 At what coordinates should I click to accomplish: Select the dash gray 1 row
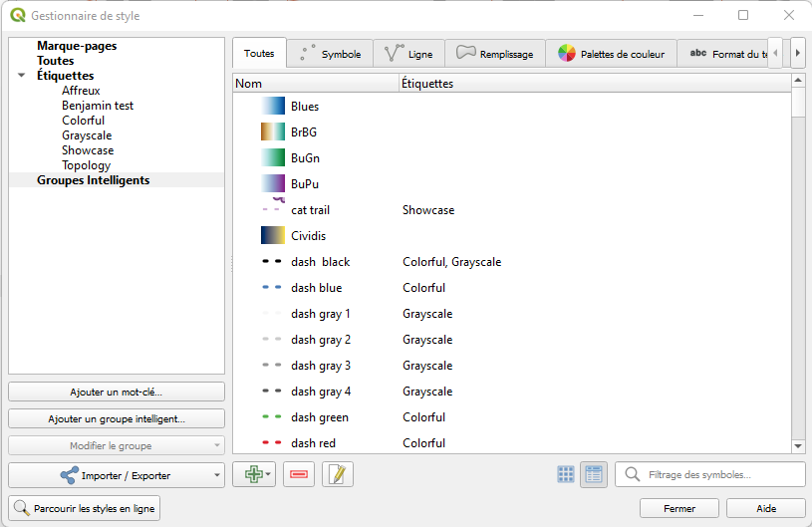click(x=512, y=313)
